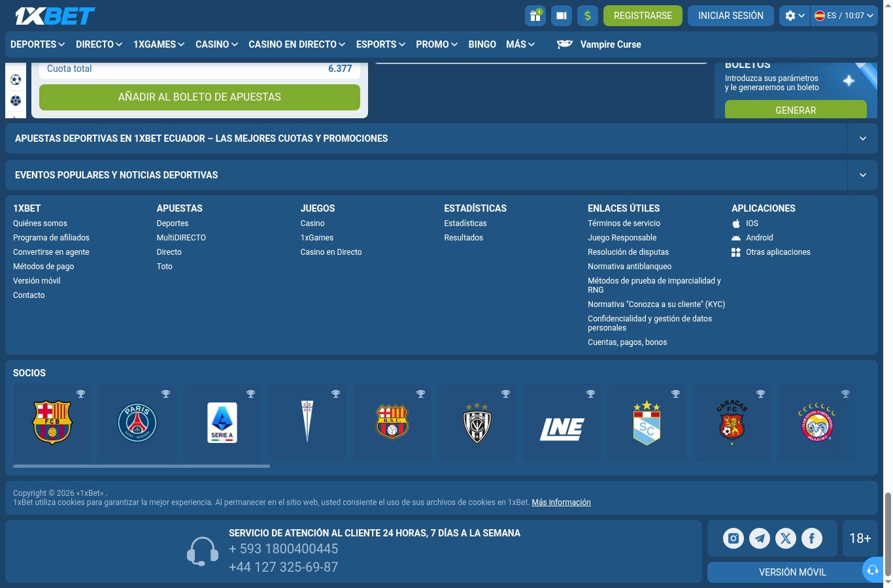Screen dimensions: 893x588
Task: Open the ES language and time dropdown
Action: click(843, 16)
